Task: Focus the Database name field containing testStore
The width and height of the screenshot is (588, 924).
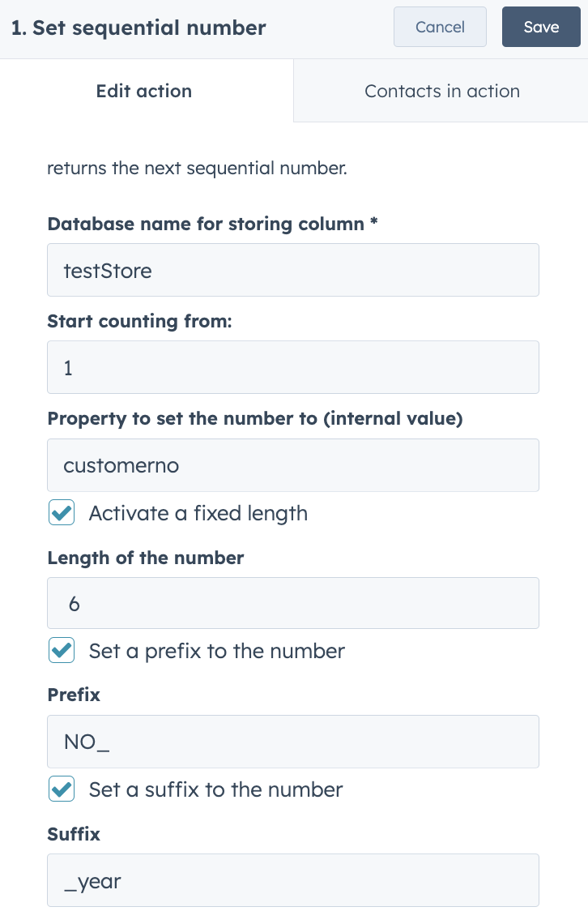Action: point(292,270)
